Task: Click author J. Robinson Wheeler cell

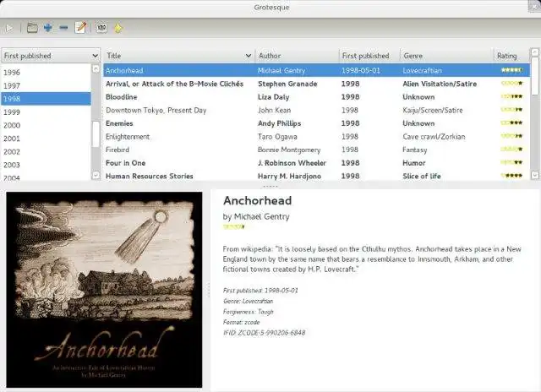Action: [292, 163]
